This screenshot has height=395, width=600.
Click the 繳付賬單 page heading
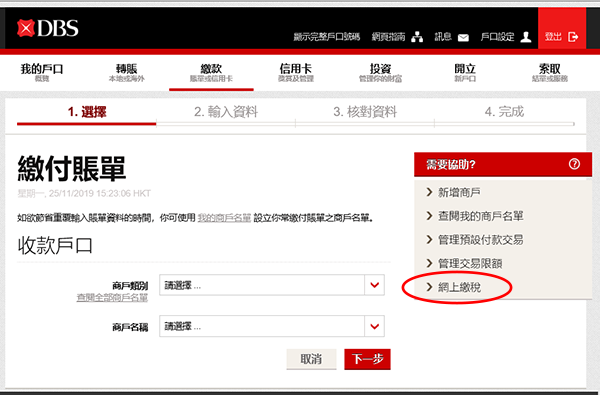(x=72, y=169)
